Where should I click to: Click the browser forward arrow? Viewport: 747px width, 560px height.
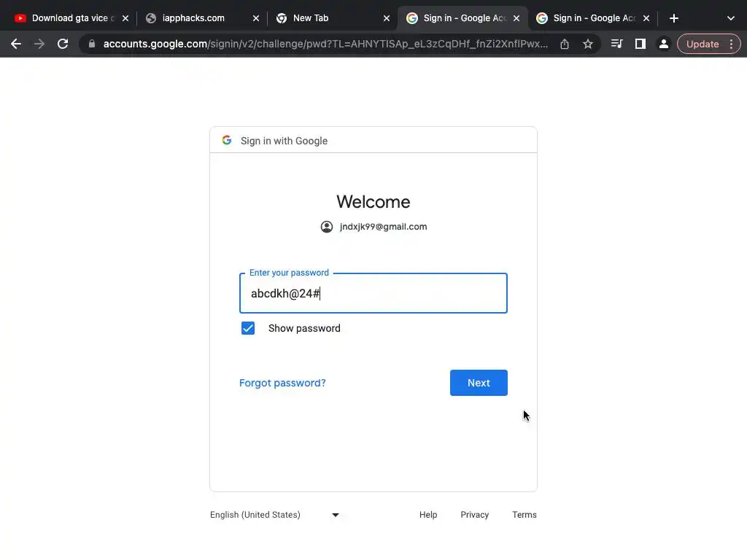(x=39, y=44)
